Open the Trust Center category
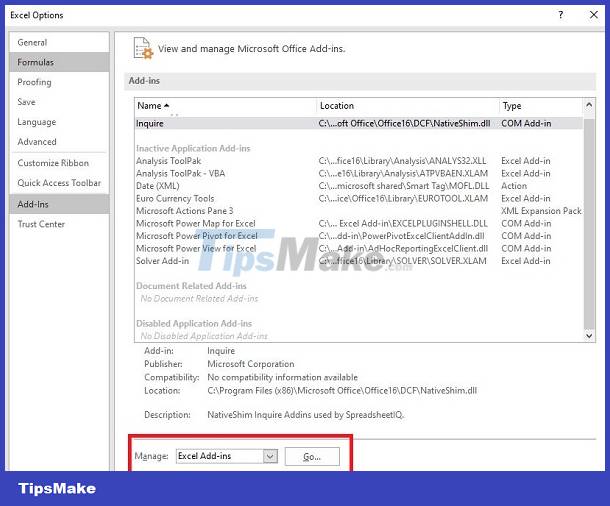Viewport: 610px width, 506px height. (x=59, y=224)
